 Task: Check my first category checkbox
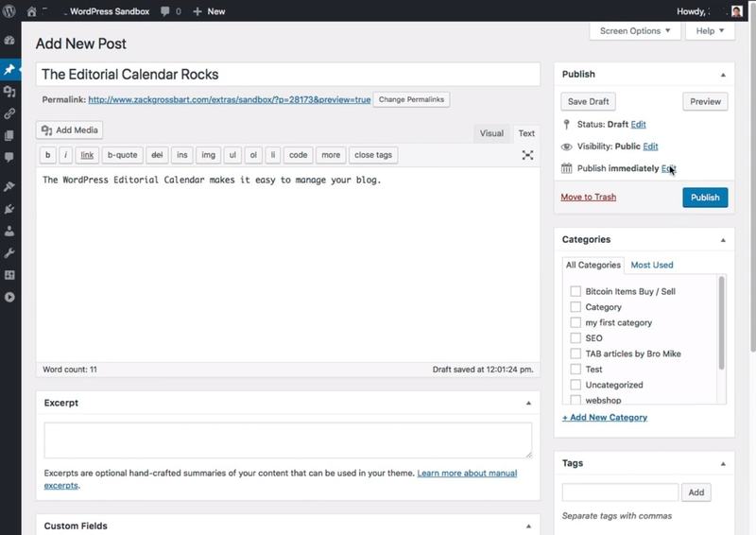576,322
